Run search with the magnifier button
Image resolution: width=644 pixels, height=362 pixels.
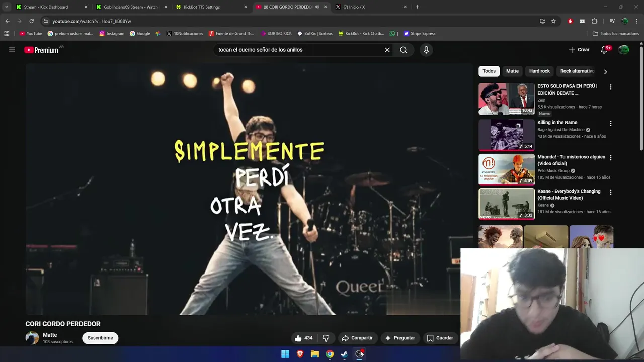pos(404,50)
